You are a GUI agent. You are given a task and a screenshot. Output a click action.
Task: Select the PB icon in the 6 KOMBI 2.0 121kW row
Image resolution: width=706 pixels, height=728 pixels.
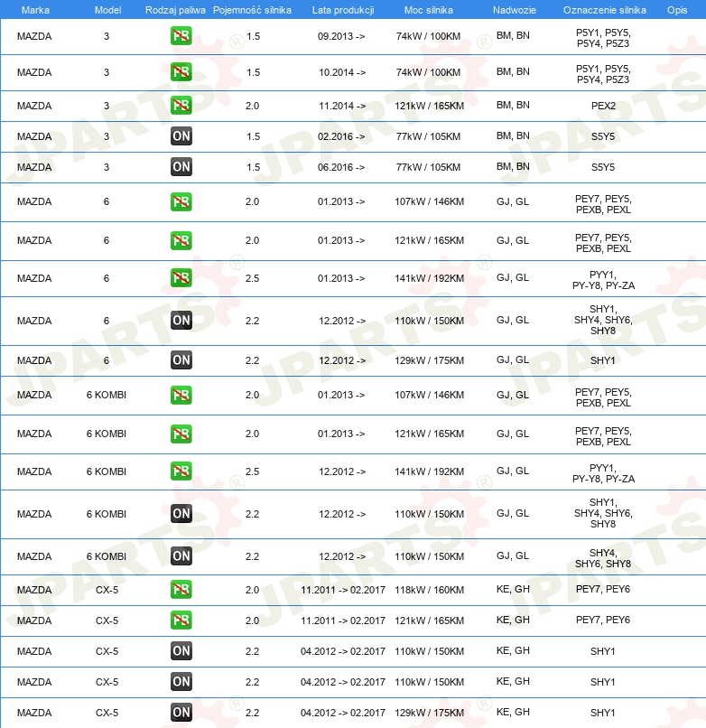pos(181,434)
